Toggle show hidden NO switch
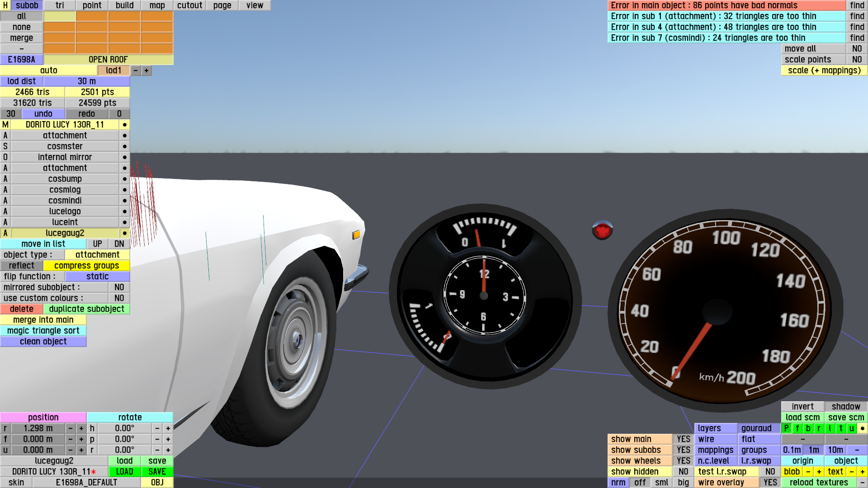Screen dimensions: 868x488 pos(683,472)
